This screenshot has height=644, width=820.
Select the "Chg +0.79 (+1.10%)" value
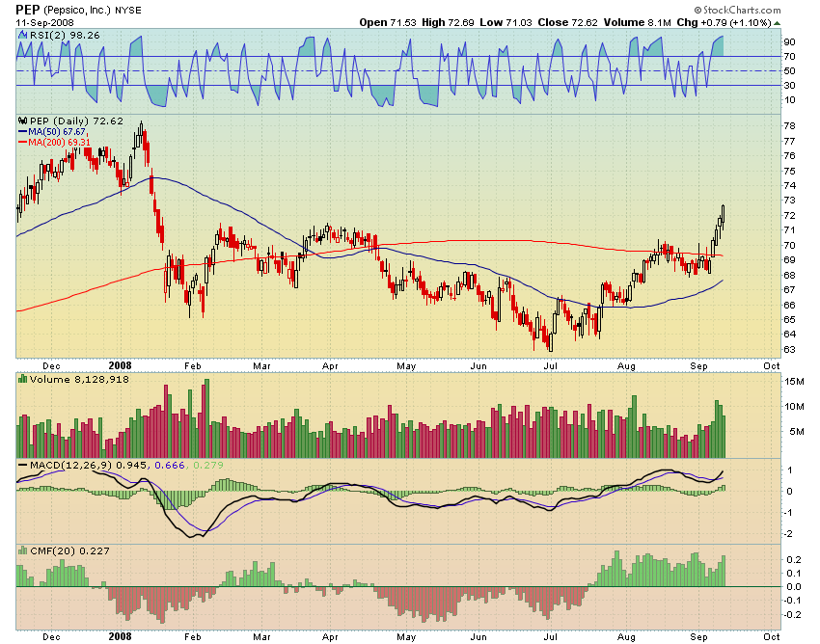(x=724, y=22)
